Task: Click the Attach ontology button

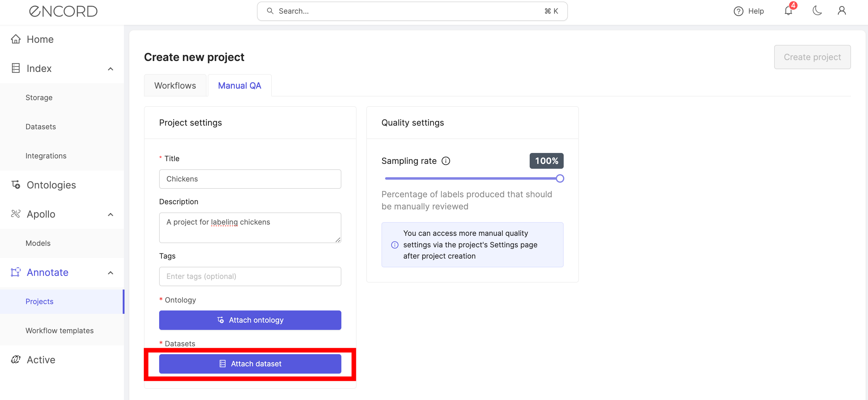Action: [250, 320]
